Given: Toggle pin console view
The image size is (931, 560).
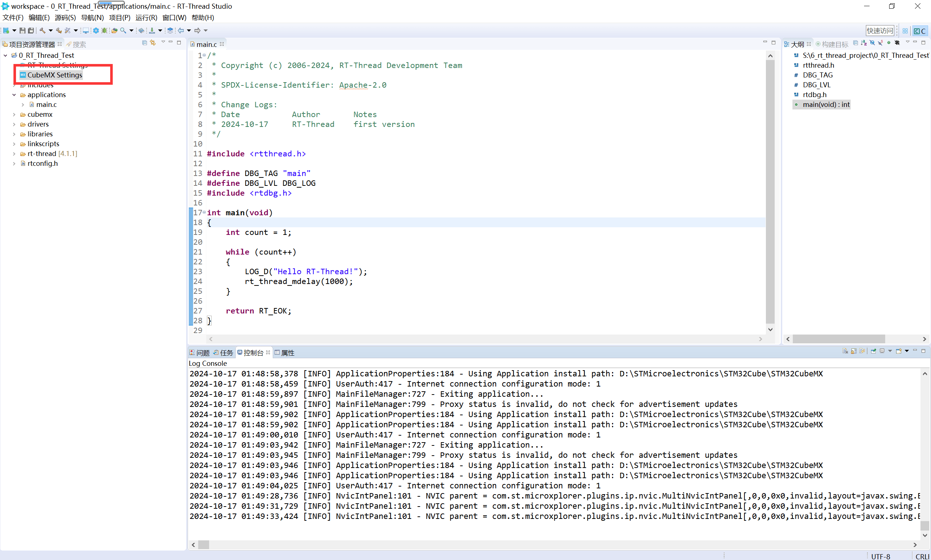Looking at the screenshot, I should (x=873, y=351).
